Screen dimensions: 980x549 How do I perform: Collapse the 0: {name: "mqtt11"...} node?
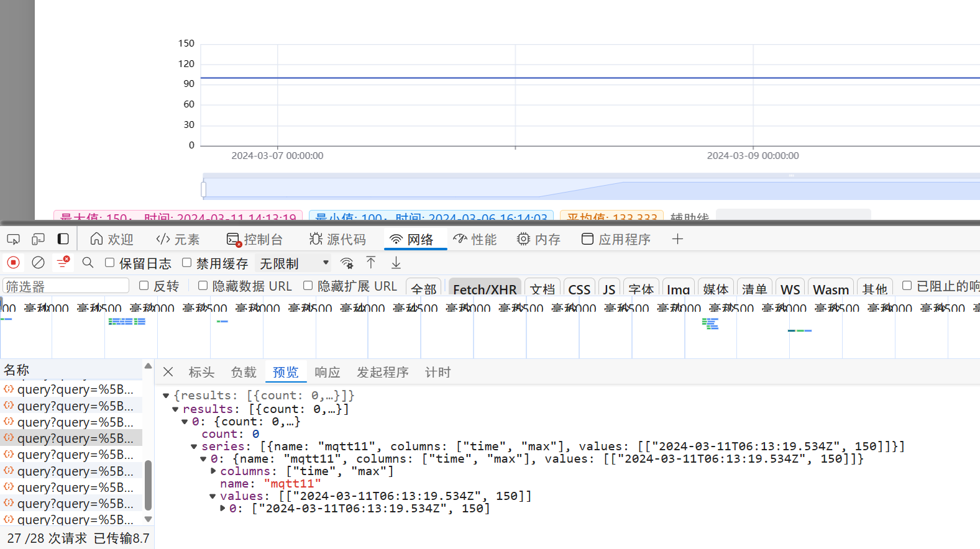pos(203,459)
